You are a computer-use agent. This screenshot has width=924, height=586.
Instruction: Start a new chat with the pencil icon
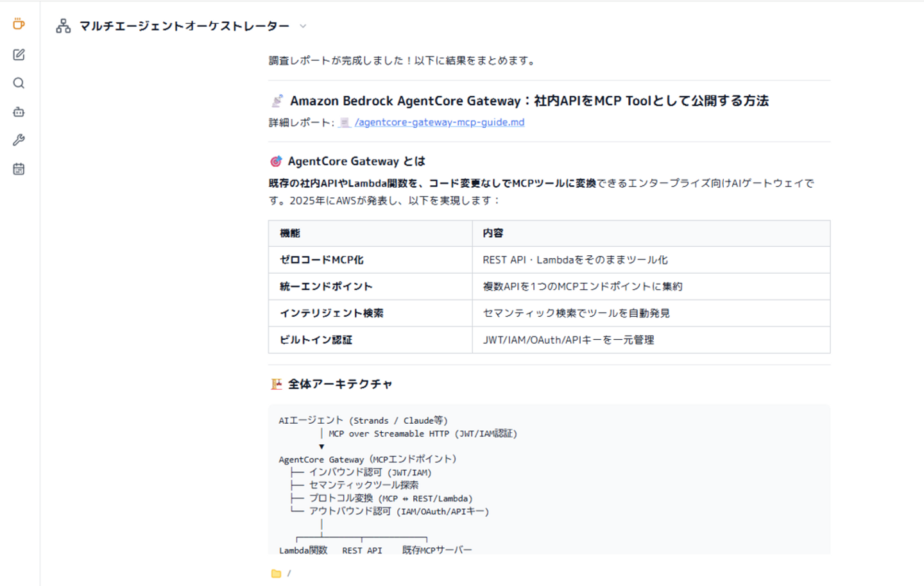[19, 54]
